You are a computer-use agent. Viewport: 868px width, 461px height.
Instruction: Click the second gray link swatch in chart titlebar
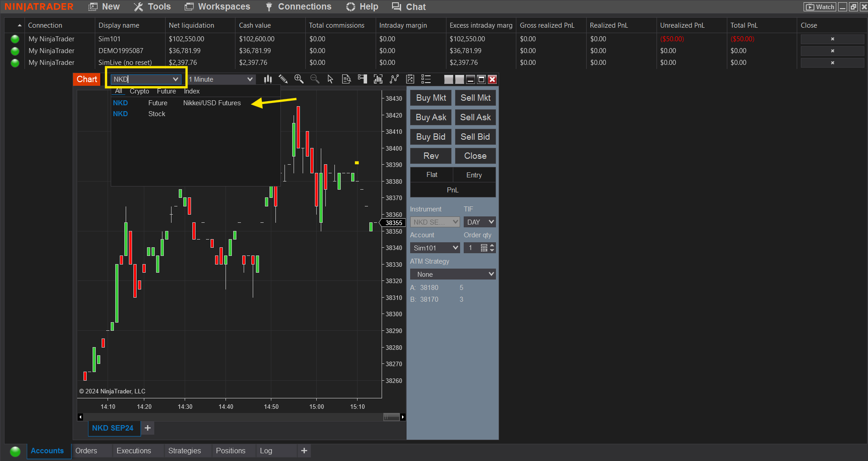click(460, 79)
